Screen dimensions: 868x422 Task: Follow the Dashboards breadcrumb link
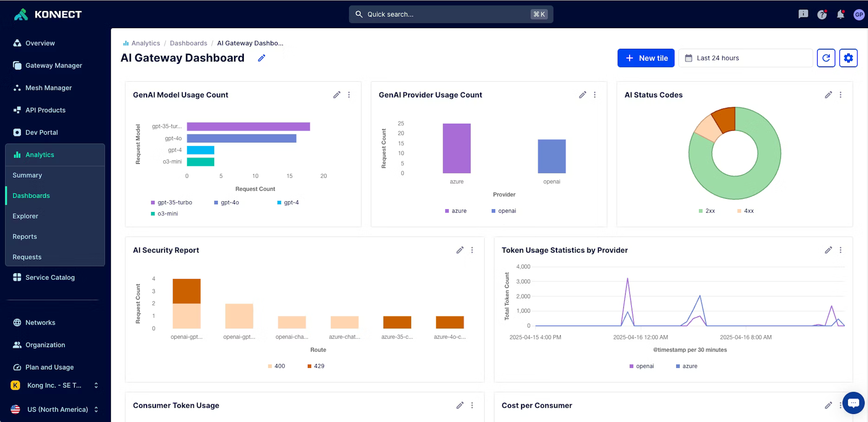pyautogui.click(x=188, y=43)
